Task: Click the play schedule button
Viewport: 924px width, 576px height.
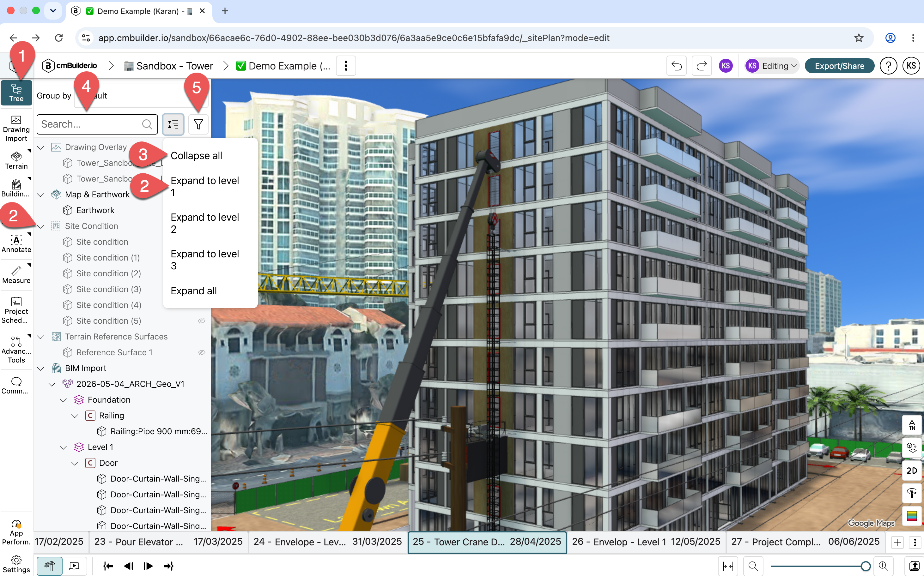Action: 148,566
